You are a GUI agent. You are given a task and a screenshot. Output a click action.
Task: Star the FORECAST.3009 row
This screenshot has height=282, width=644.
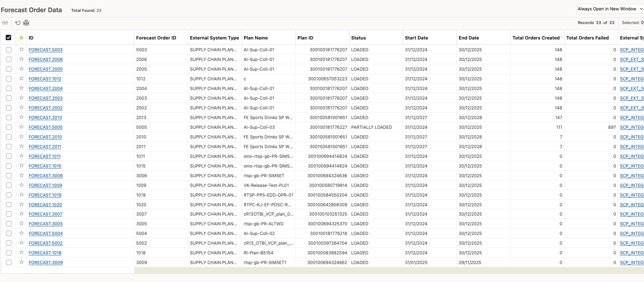click(x=22, y=262)
